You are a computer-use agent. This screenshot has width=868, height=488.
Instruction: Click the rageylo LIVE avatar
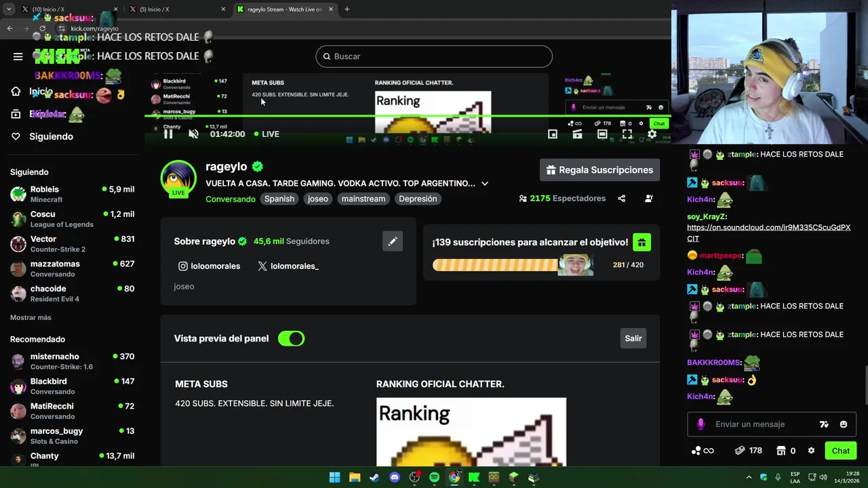click(x=178, y=179)
